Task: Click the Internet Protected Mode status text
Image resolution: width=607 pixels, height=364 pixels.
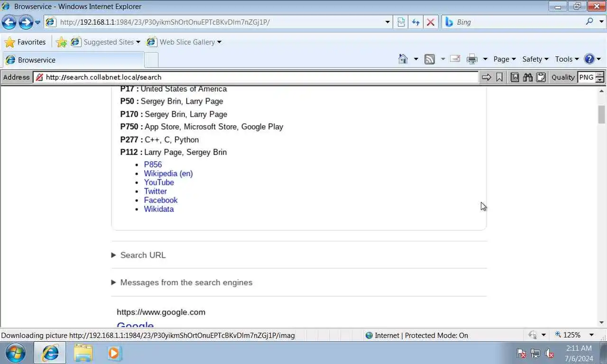Action: (421, 336)
